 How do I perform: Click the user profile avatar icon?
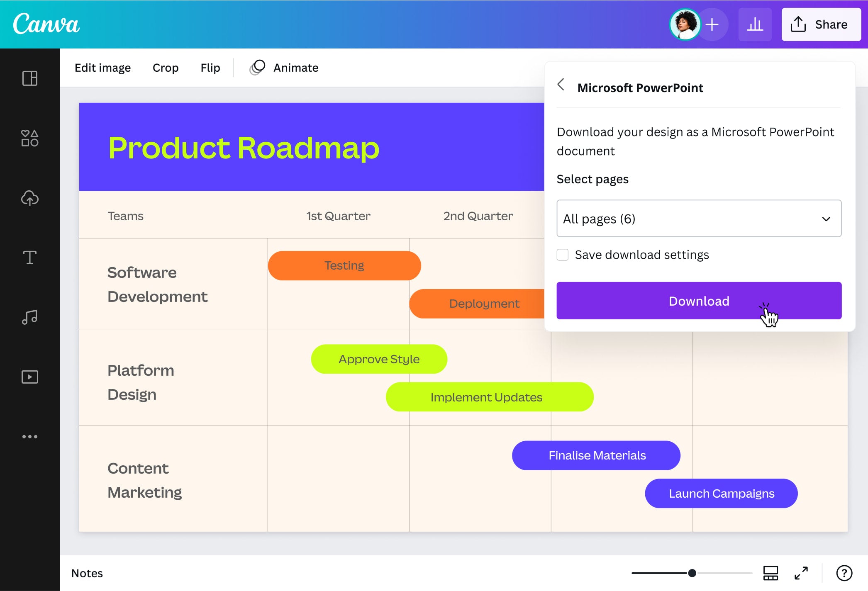pos(684,24)
